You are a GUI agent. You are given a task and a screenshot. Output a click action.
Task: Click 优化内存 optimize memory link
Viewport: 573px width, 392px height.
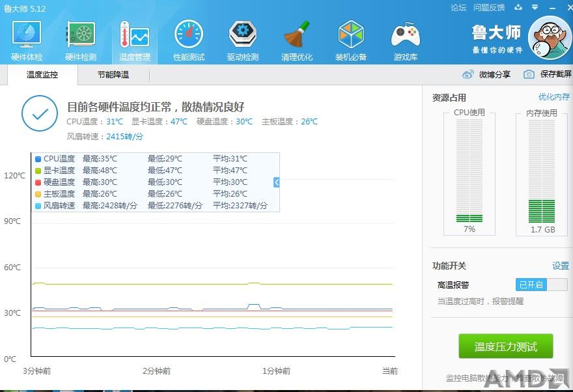pos(554,96)
